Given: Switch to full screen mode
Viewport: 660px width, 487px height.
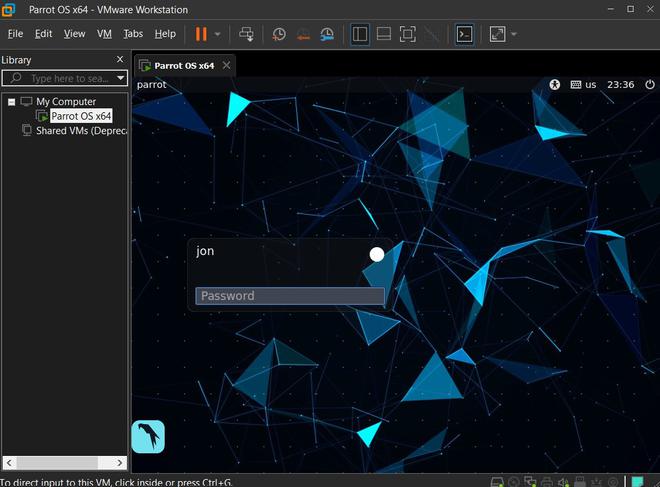Looking at the screenshot, I should coord(407,34).
